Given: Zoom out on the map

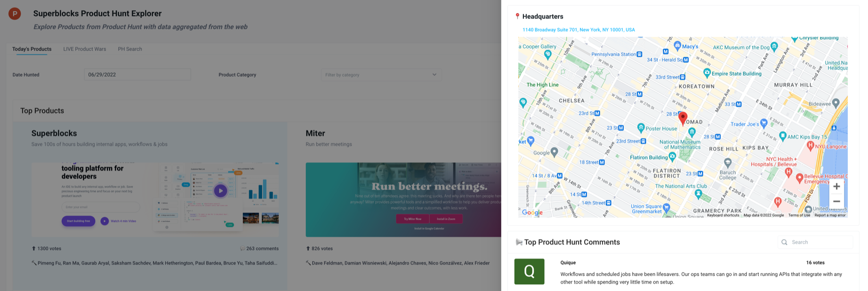Looking at the screenshot, I should (836, 201).
